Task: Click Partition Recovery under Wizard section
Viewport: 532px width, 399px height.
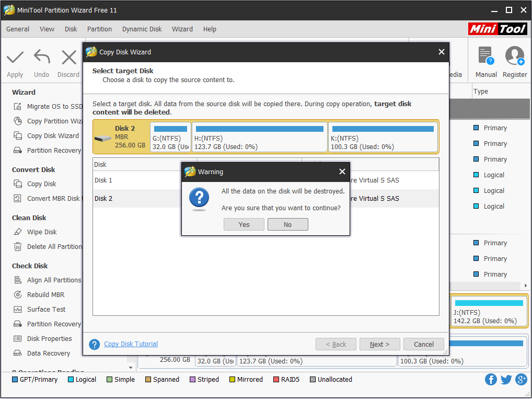Action: click(x=47, y=151)
